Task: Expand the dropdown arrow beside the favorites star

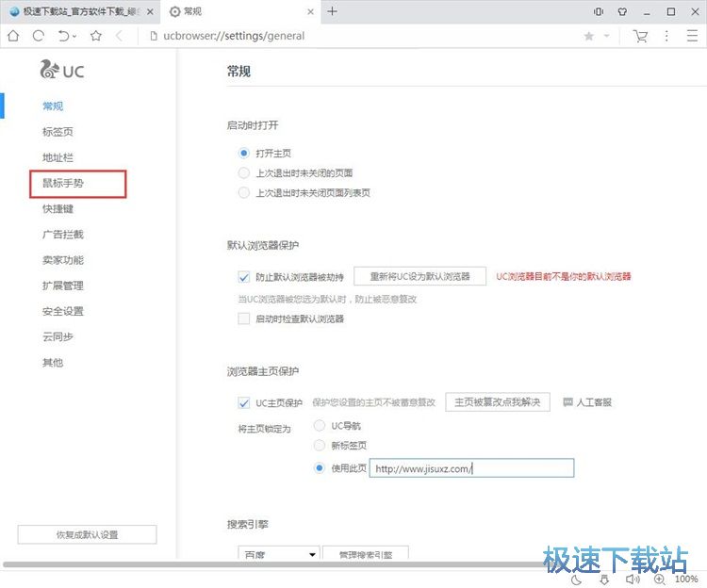Action: [x=606, y=36]
